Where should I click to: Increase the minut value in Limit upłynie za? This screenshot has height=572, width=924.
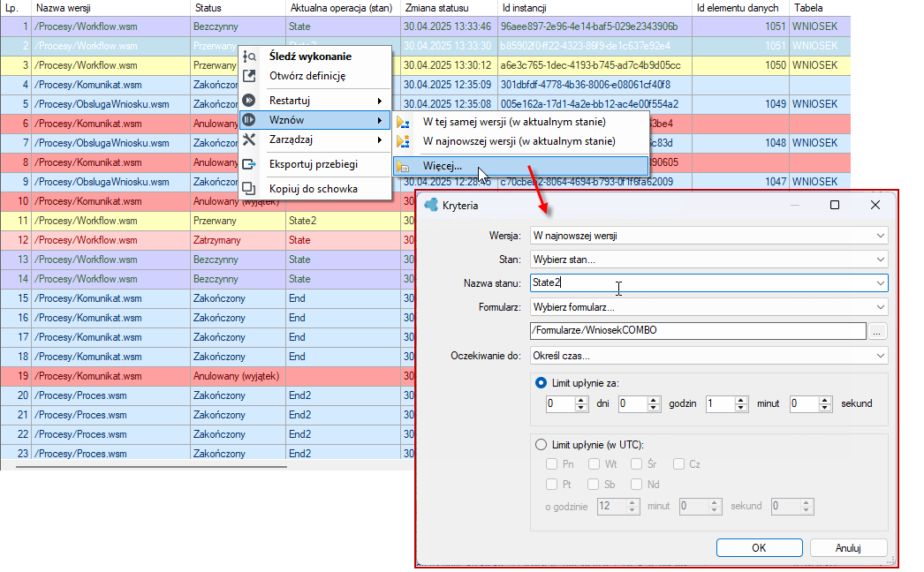click(741, 400)
